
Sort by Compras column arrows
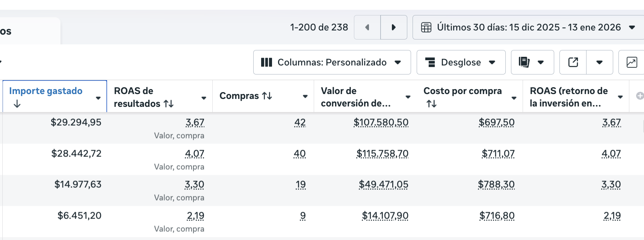(x=267, y=96)
